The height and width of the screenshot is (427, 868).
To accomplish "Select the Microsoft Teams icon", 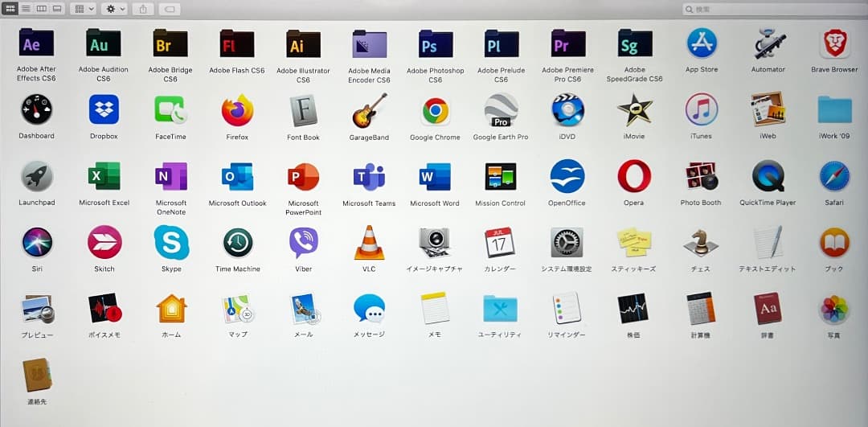I will pyautogui.click(x=369, y=177).
